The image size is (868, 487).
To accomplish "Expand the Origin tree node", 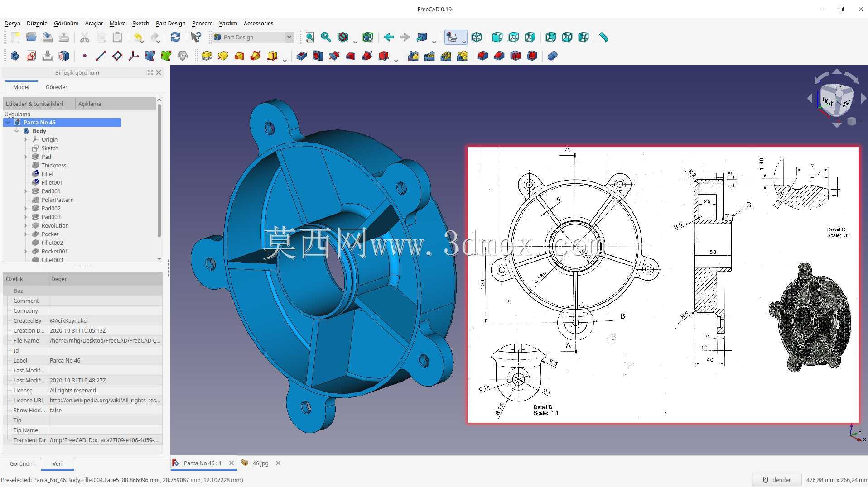I will coord(26,139).
